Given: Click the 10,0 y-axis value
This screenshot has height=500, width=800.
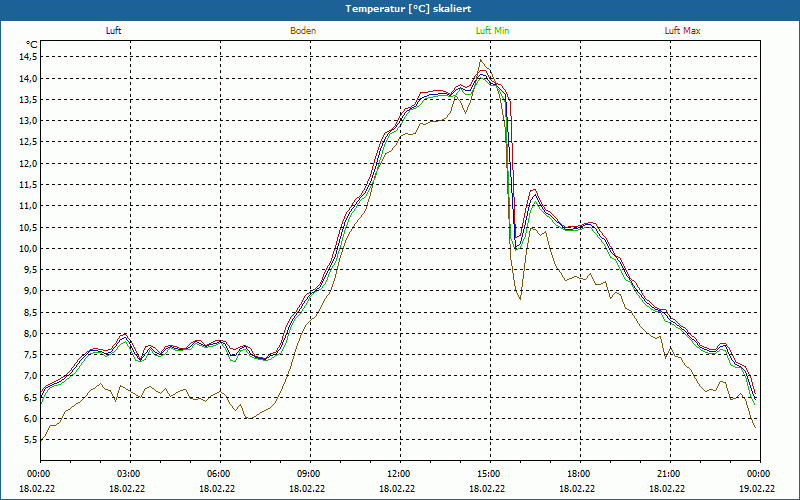Looking at the screenshot, I should tap(28, 248).
